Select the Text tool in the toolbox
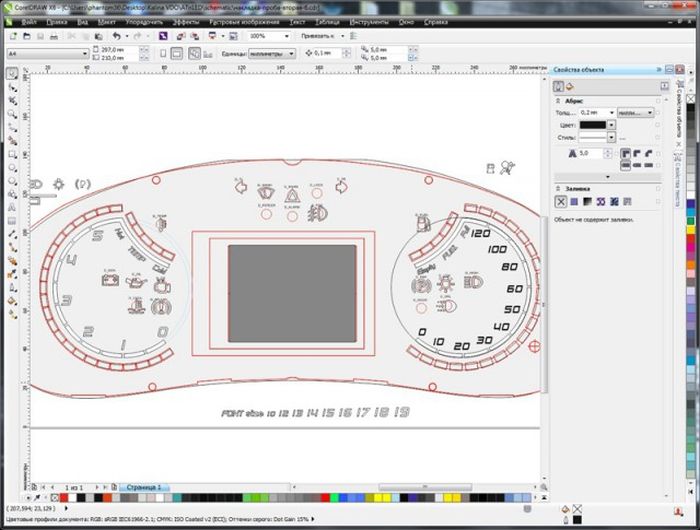Image resolution: width=700 pixels, height=530 pixels. pos(11,209)
